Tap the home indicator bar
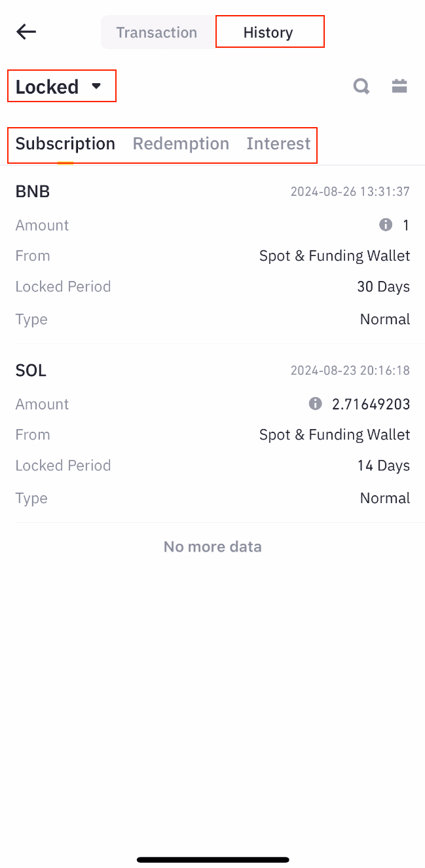 [x=212, y=859]
